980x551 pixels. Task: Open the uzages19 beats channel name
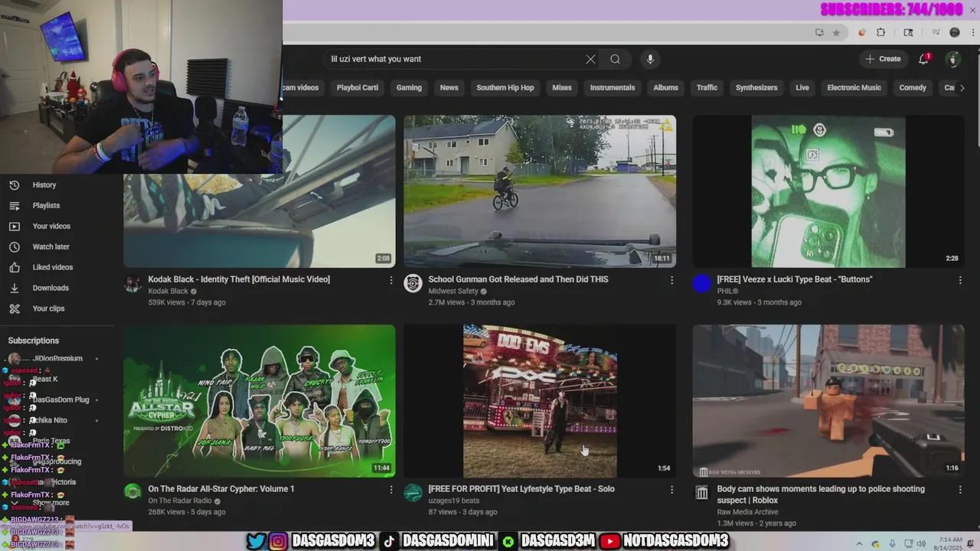(454, 501)
